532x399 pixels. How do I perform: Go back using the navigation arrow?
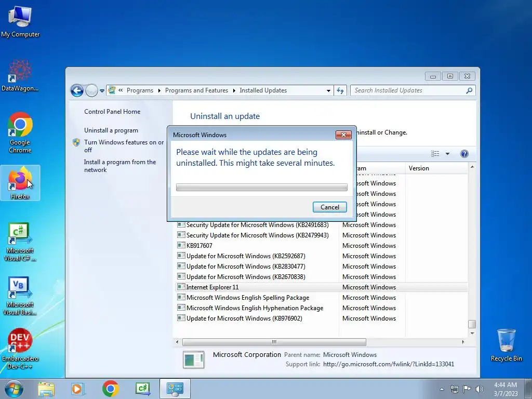tap(77, 90)
